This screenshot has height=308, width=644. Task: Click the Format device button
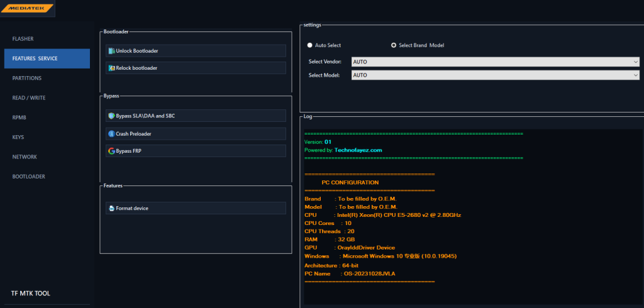[196, 208]
